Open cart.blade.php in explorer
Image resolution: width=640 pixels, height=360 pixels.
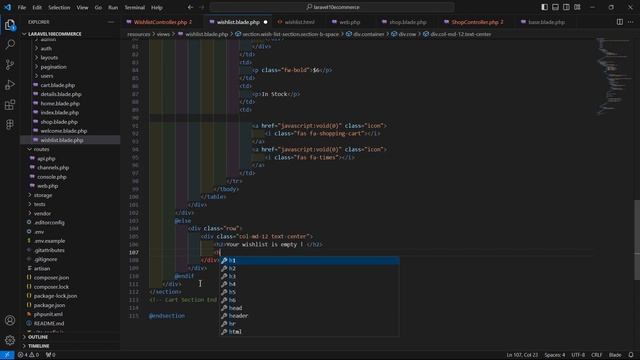(x=58, y=85)
